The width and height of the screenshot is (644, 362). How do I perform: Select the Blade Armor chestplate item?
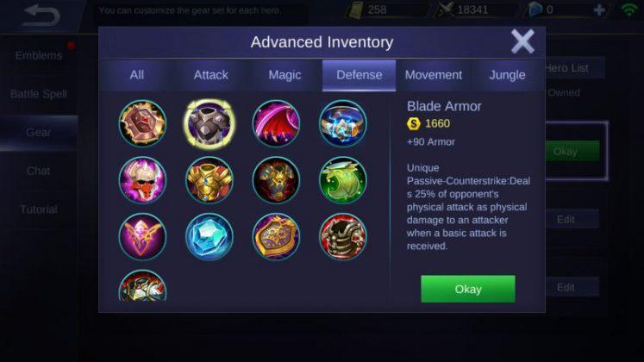(x=209, y=123)
